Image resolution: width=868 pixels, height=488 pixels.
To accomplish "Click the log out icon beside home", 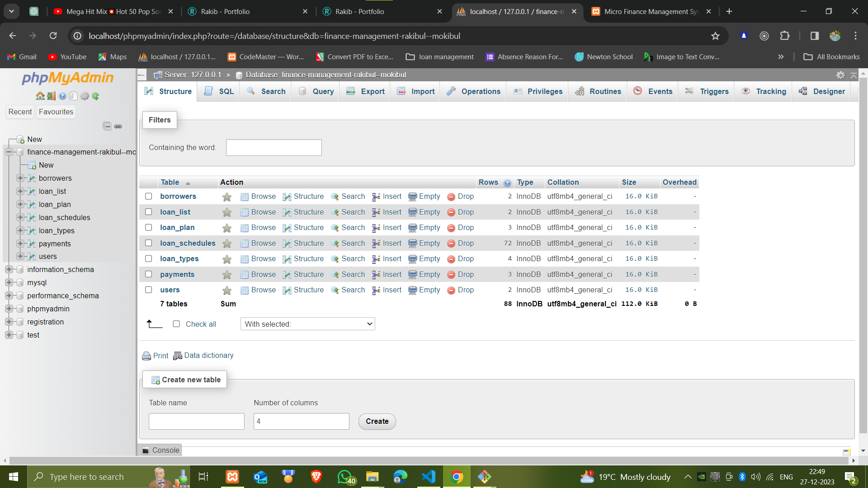I will tap(51, 96).
